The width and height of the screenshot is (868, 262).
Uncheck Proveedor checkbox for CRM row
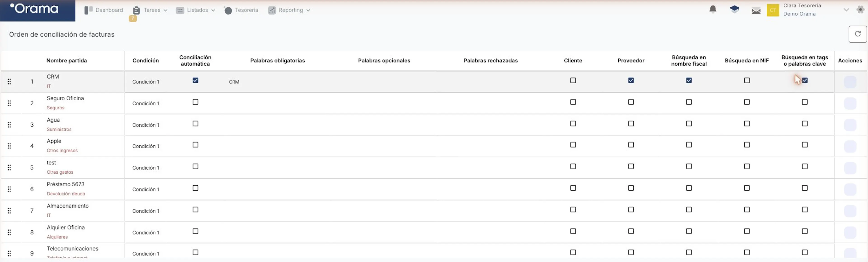click(631, 80)
